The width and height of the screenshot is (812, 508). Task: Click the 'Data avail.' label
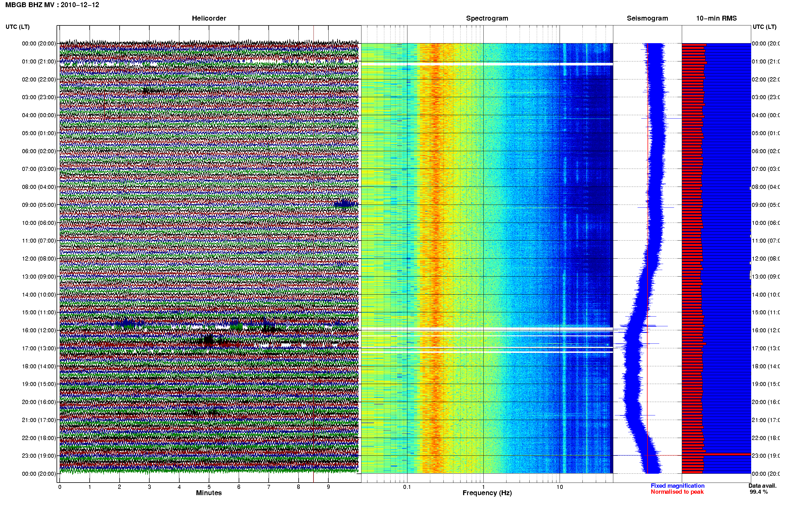point(762,486)
